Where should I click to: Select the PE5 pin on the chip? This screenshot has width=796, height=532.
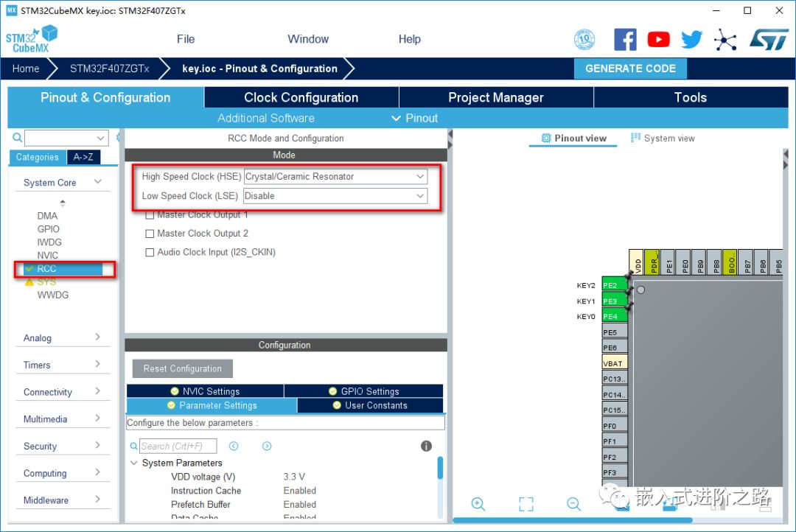[615, 332]
